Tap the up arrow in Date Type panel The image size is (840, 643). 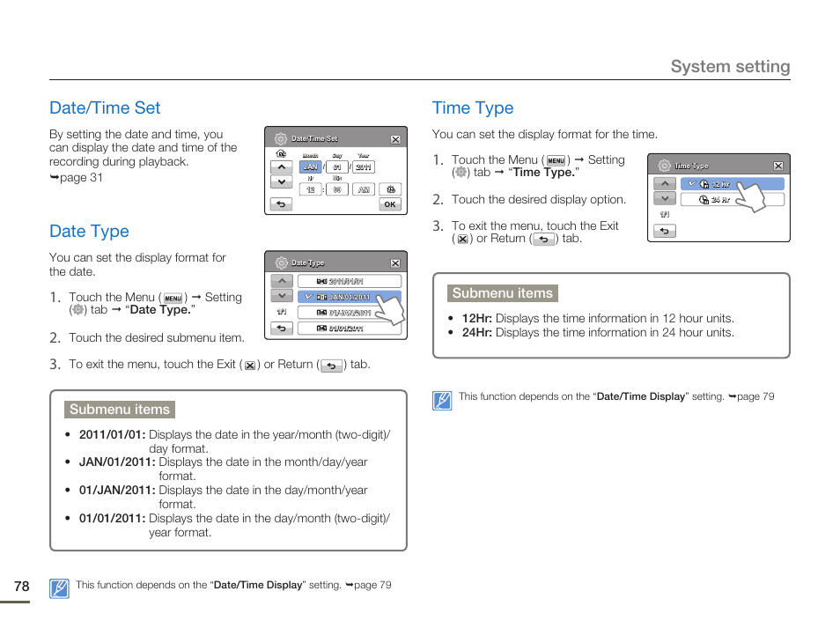coord(282,281)
